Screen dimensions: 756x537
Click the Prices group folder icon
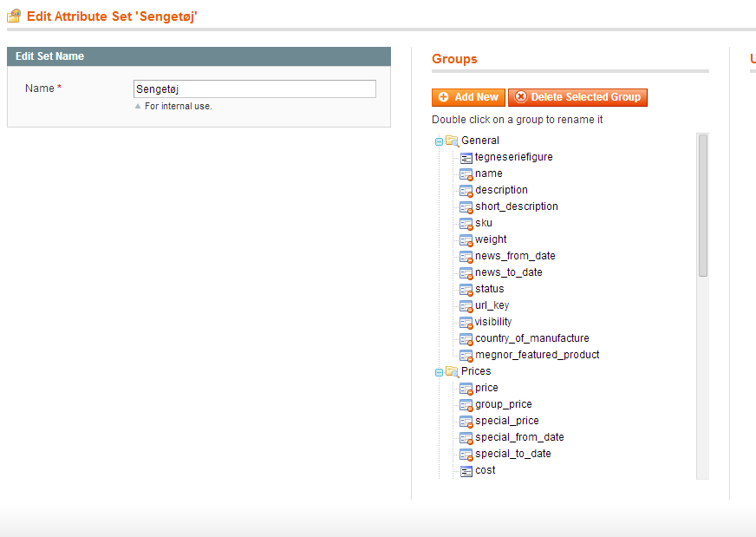pyautogui.click(x=452, y=371)
